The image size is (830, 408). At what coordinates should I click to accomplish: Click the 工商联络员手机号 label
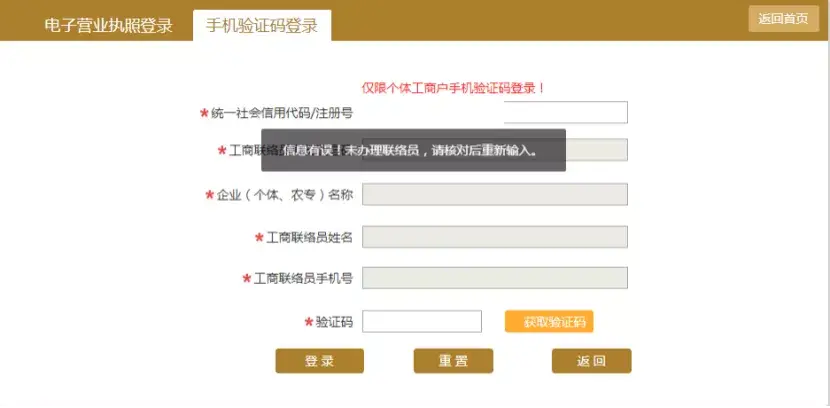coord(304,278)
